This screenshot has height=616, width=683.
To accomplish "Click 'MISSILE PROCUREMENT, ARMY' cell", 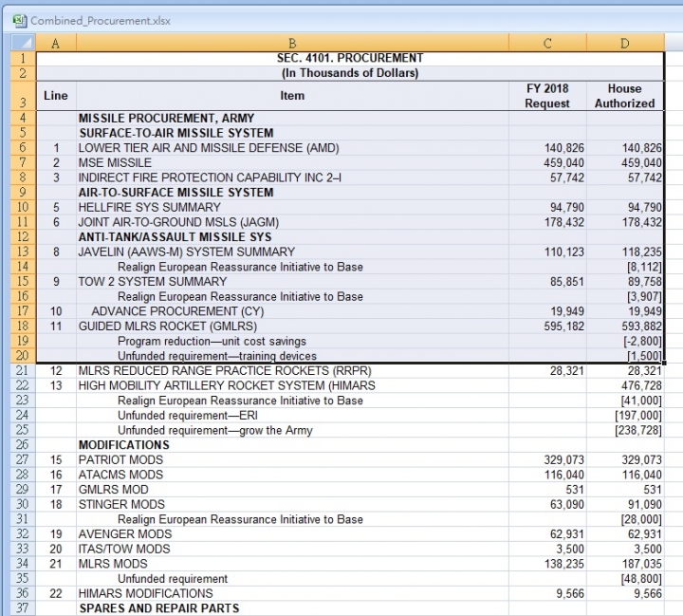I will click(292, 118).
